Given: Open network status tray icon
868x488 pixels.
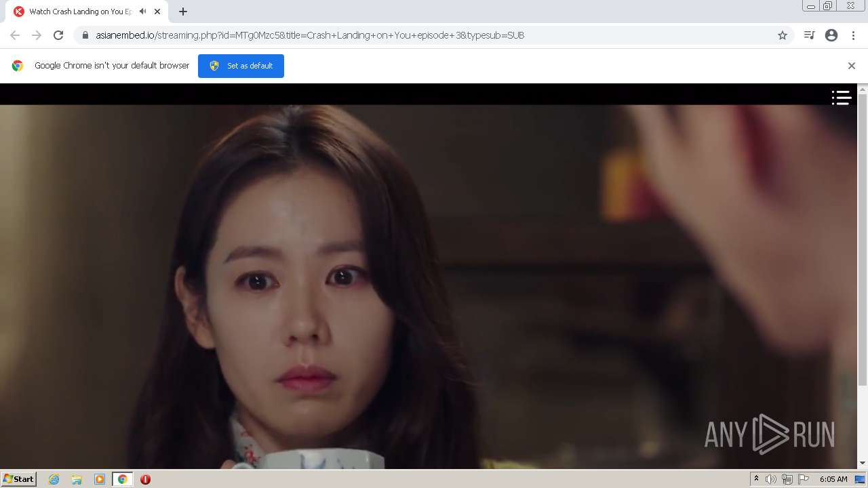Looking at the screenshot, I should point(787,479).
